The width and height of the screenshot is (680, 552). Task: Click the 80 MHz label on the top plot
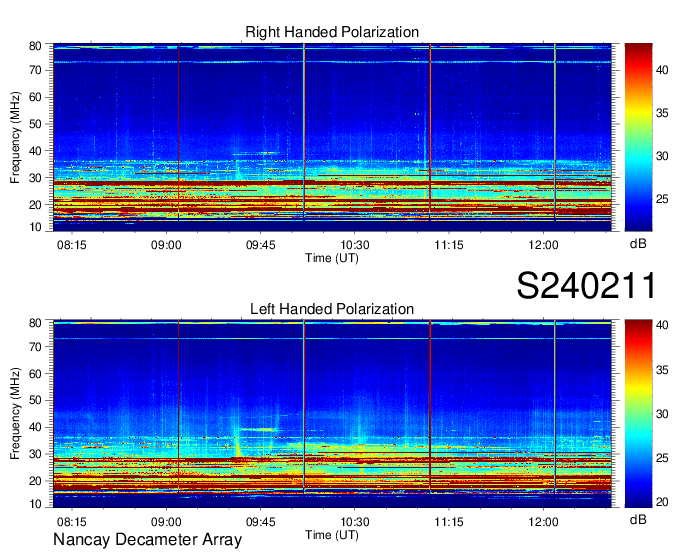coord(35,46)
